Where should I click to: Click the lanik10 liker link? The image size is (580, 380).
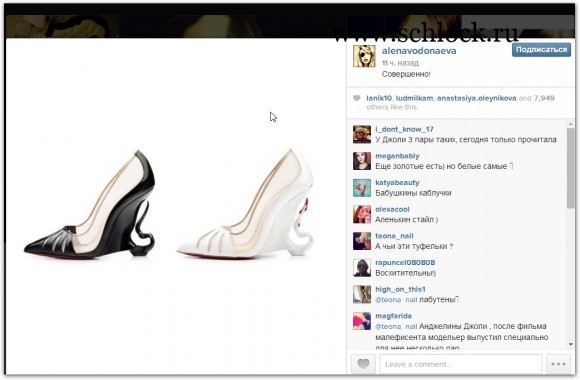[x=379, y=98]
